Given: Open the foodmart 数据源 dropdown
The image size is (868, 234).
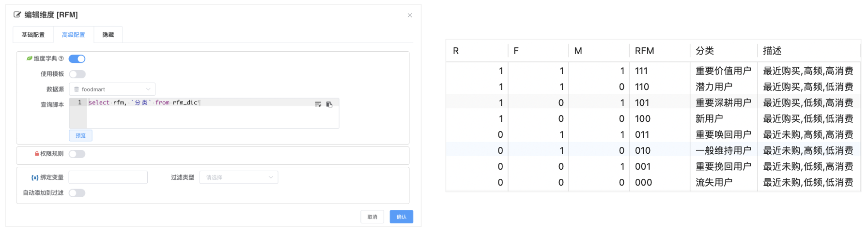Looking at the screenshot, I should 112,89.
